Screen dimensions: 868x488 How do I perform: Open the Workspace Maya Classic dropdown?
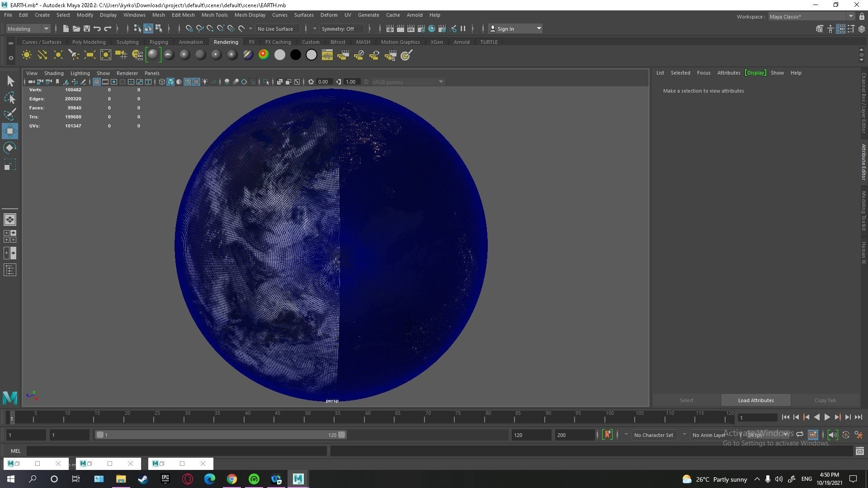(x=811, y=17)
